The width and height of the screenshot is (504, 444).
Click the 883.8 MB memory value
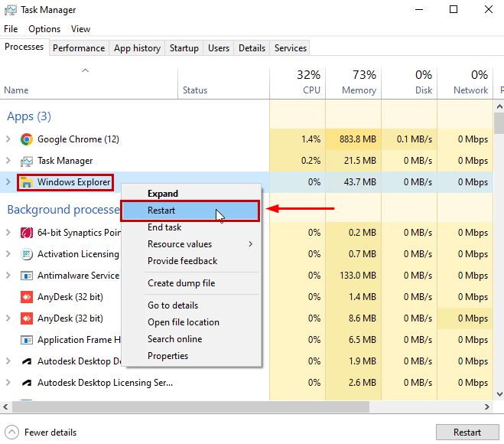(358, 139)
